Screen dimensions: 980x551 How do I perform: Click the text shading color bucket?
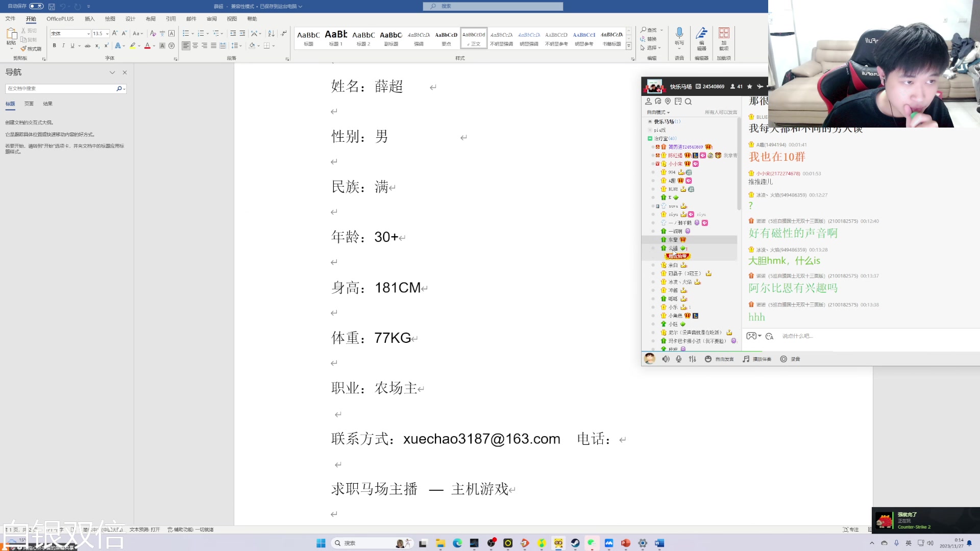tap(252, 45)
